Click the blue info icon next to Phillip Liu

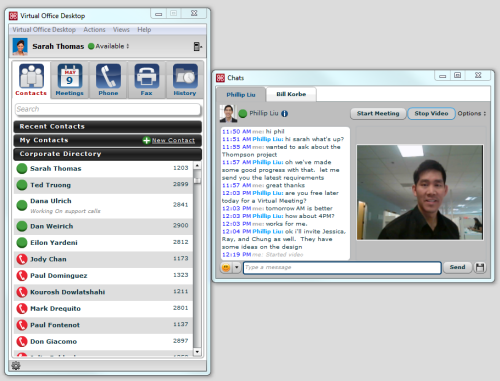pos(284,114)
